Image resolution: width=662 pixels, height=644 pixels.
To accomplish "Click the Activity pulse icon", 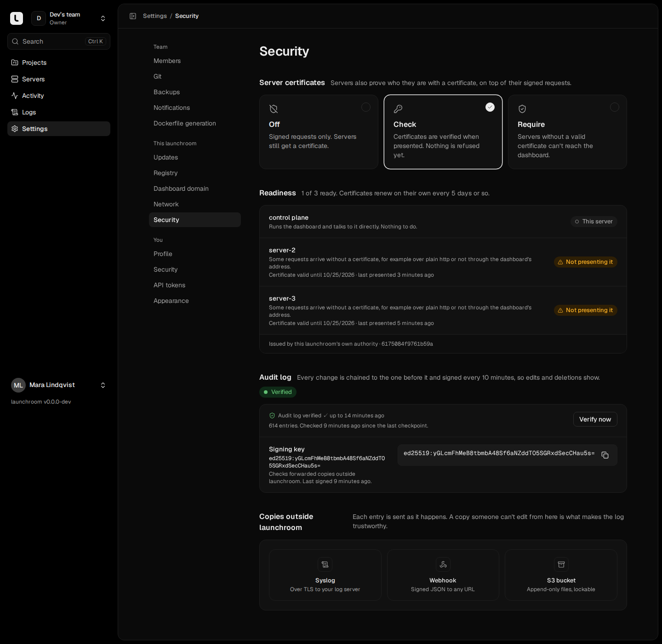I will pos(15,96).
